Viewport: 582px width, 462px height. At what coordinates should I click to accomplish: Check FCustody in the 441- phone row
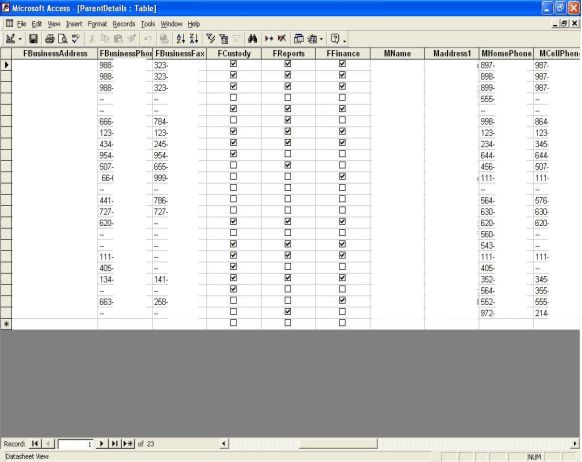pos(233,199)
